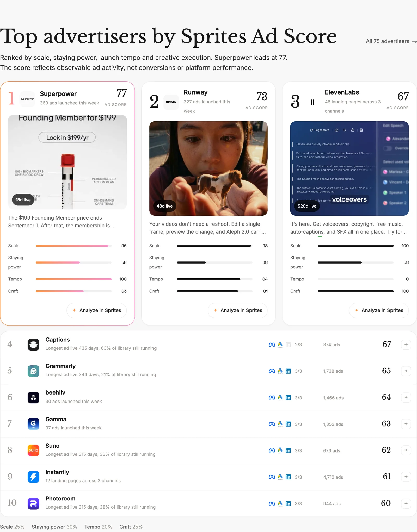Click Analyze in Sprites for Runway
Screen dimensions: 417x532
[x=238, y=310]
